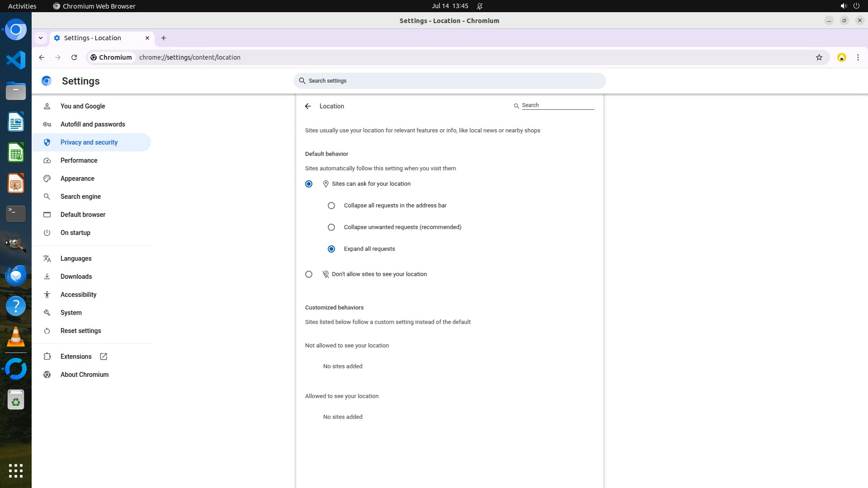Select Collapse all requests in the address bar

tap(331, 206)
